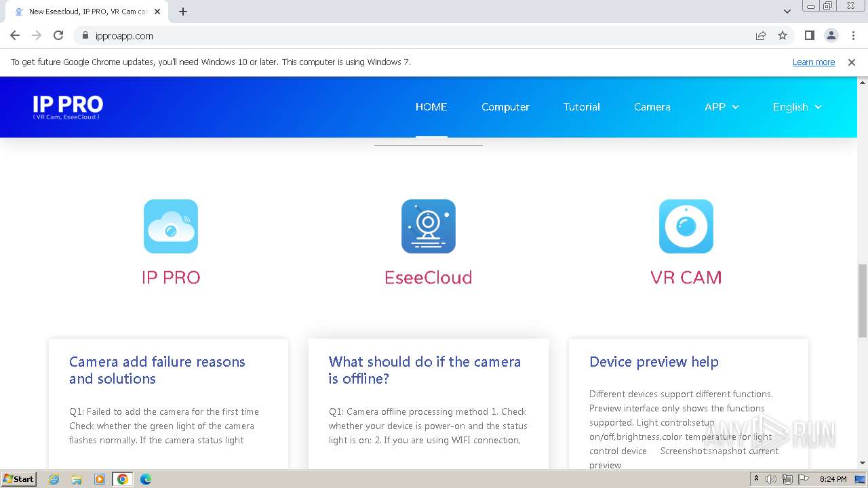The height and width of the screenshot is (488, 868).
Task: Open the browser side panel
Action: [809, 36]
